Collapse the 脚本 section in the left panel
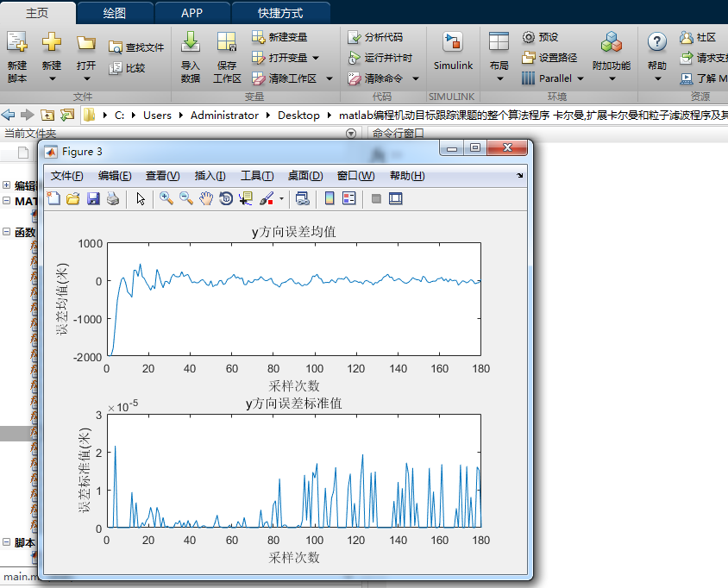 tap(7, 541)
